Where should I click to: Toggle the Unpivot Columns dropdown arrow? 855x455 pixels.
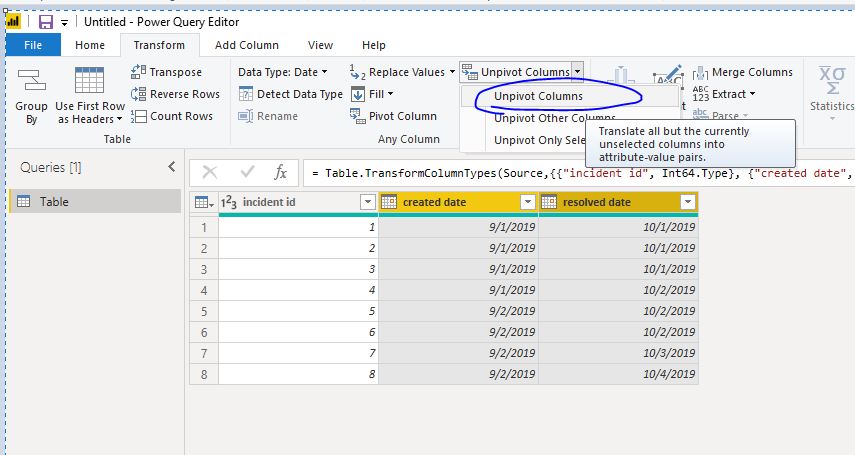(x=577, y=71)
